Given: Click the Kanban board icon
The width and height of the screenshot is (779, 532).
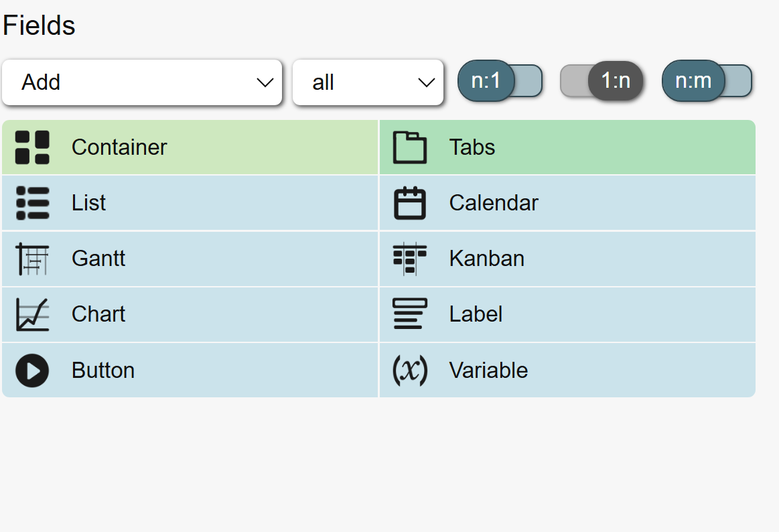Looking at the screenshot, I should (409, 259).
